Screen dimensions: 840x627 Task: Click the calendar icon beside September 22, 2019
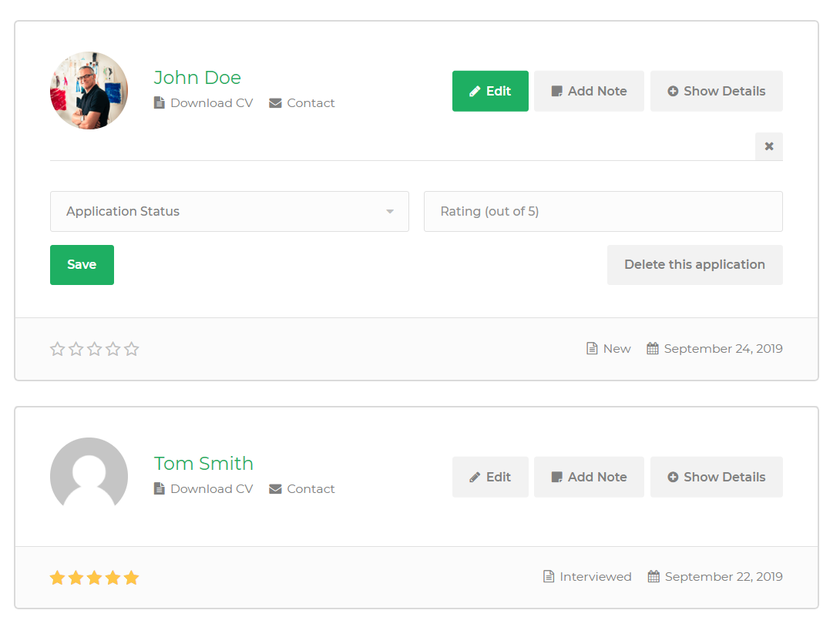[654, 577]
